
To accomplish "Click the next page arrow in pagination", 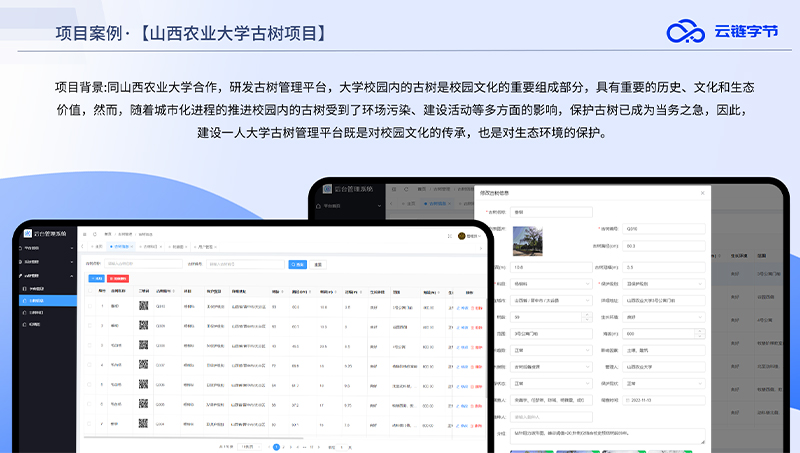I will coord(319,447).
